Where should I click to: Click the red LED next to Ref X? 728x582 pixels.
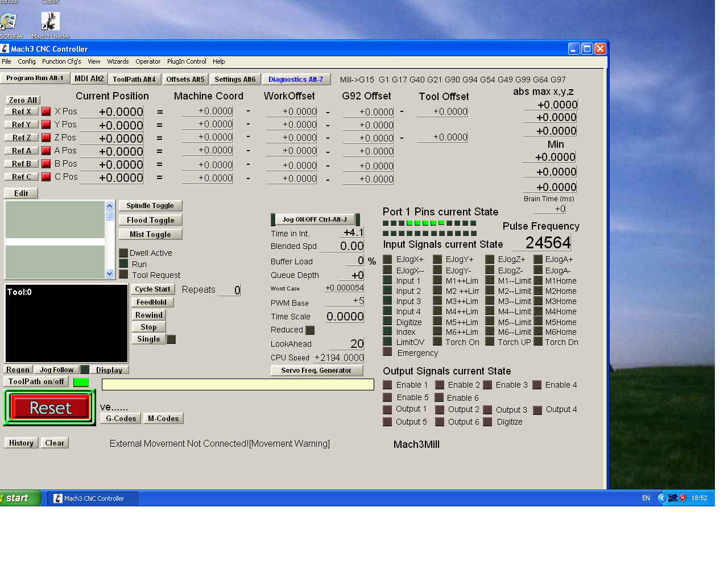[46, 111]
